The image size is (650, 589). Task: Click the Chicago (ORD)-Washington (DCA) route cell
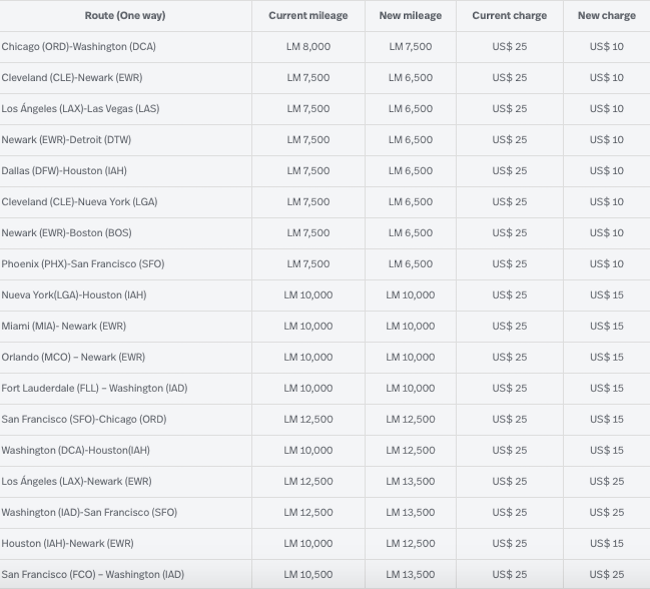point(79,47)
